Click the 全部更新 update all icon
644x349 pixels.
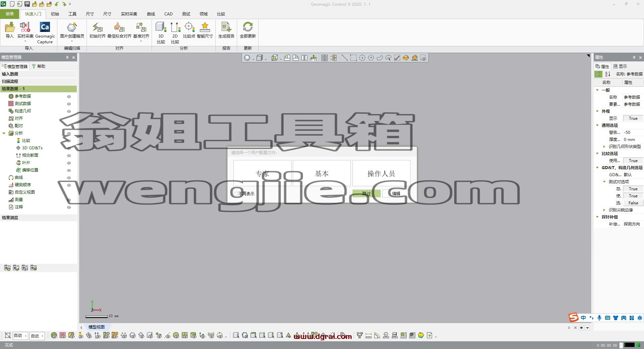[248, 30]
